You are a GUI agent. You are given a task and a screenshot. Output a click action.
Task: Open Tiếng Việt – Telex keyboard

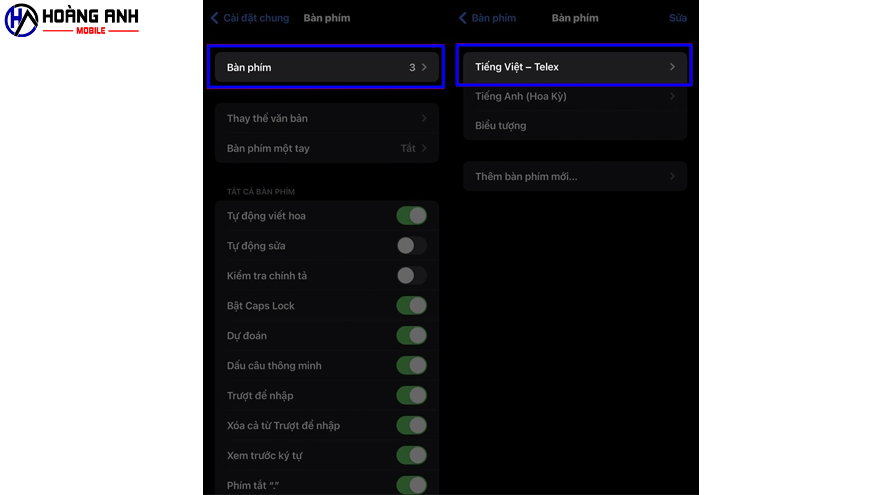pos(574,67)
